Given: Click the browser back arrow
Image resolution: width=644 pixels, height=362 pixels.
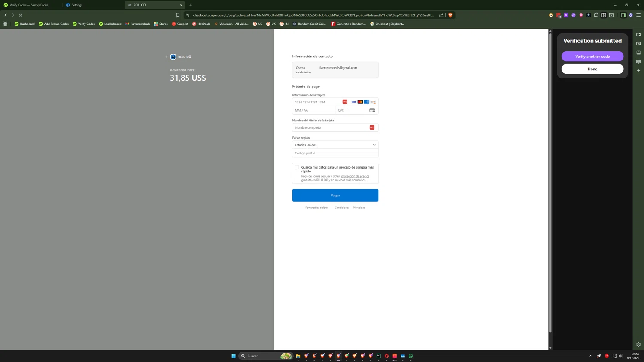Looking at the screenshot, I should (x=6, y=15).
